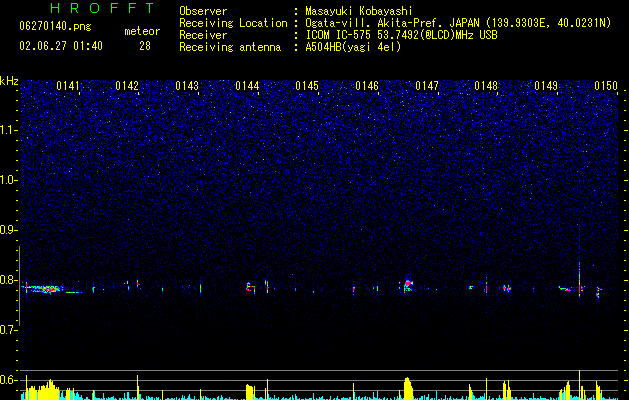Click the kHz axis unit label
The image size is (629, 400).
click(x=9, y=81)
